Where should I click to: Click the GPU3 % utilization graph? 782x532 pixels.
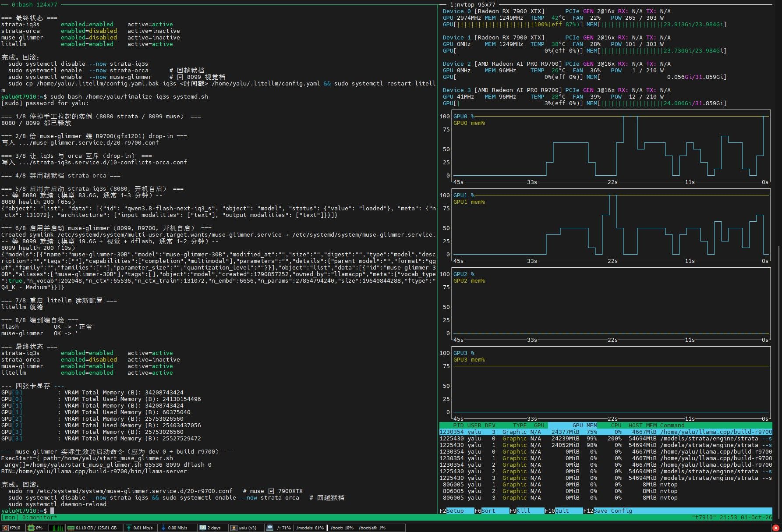pos(611,383)
